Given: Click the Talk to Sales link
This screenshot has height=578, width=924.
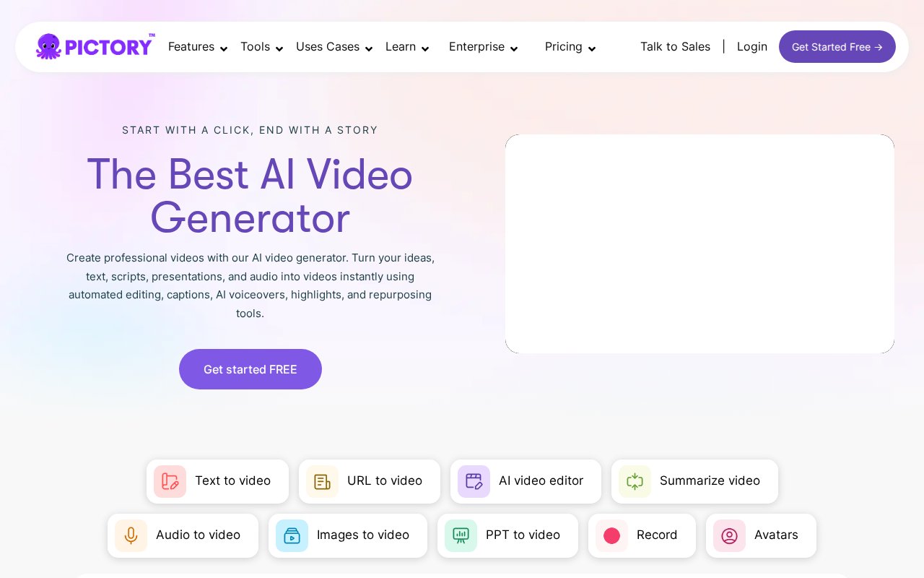Looking at the screenshot, I should pos(675,46).
